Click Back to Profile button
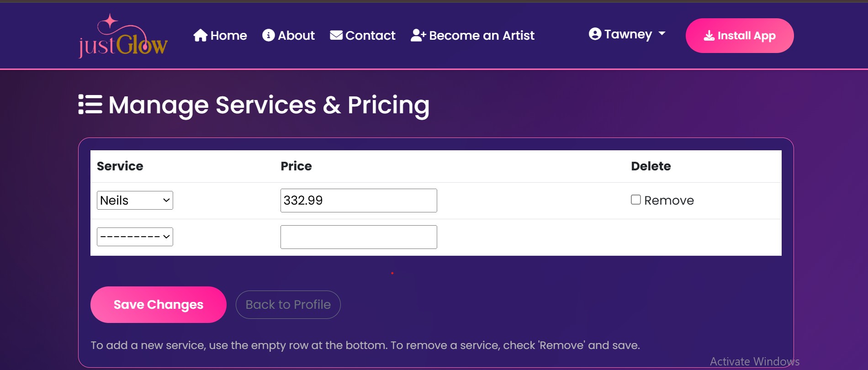This screenshot has width=868, height=370. coord(288,305)
